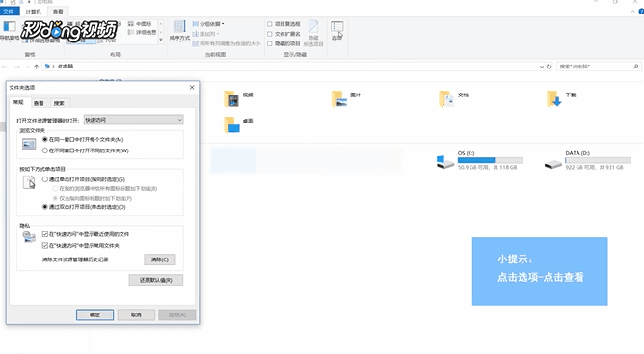Click the 清除(C) button
The height and width of the screenshot is (354, 644).
click(x=160, y=259)
